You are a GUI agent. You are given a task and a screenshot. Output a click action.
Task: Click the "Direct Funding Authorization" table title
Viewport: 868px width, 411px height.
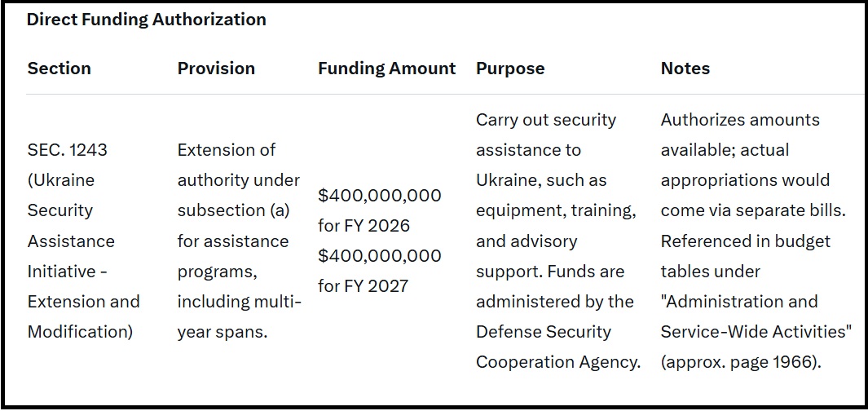coord(146,20)
